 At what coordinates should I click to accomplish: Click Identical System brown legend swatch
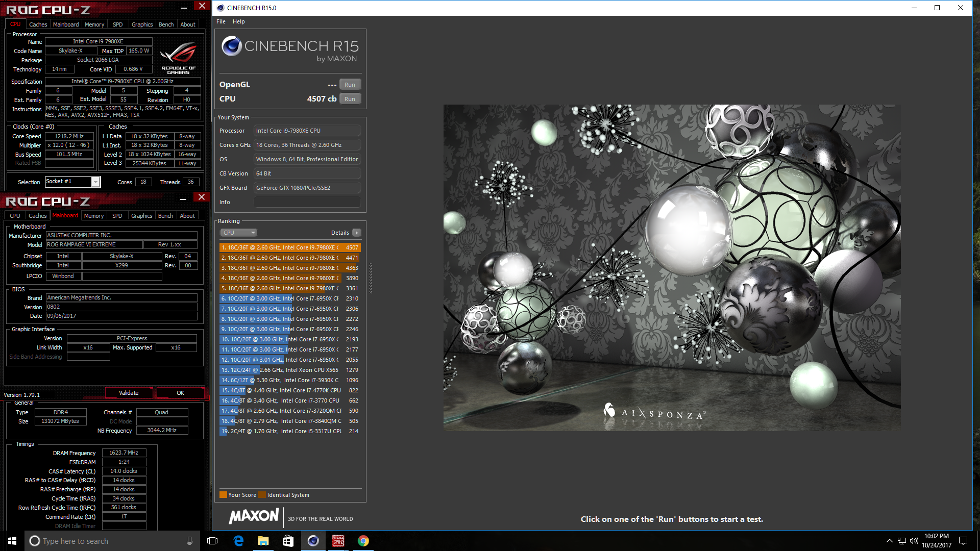coord(262,495)
